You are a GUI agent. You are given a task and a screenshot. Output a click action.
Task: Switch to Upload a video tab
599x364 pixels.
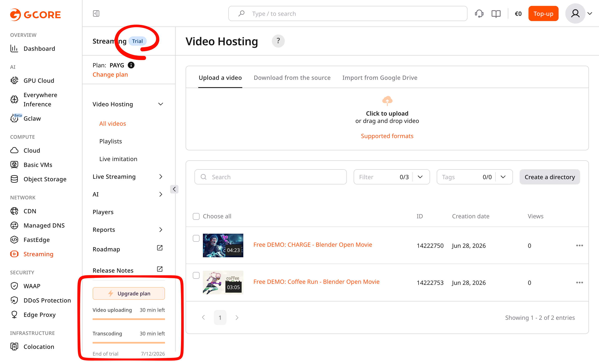click(220, 78)
